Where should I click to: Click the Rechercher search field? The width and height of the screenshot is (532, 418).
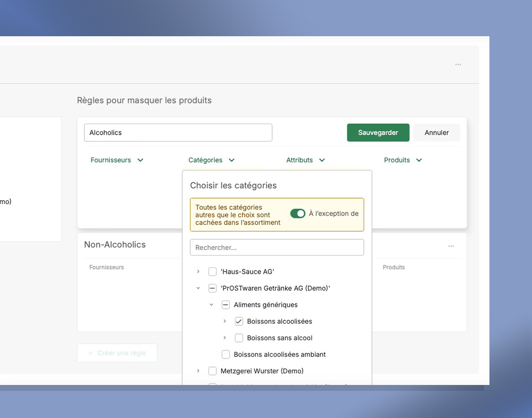pos(277,248)
